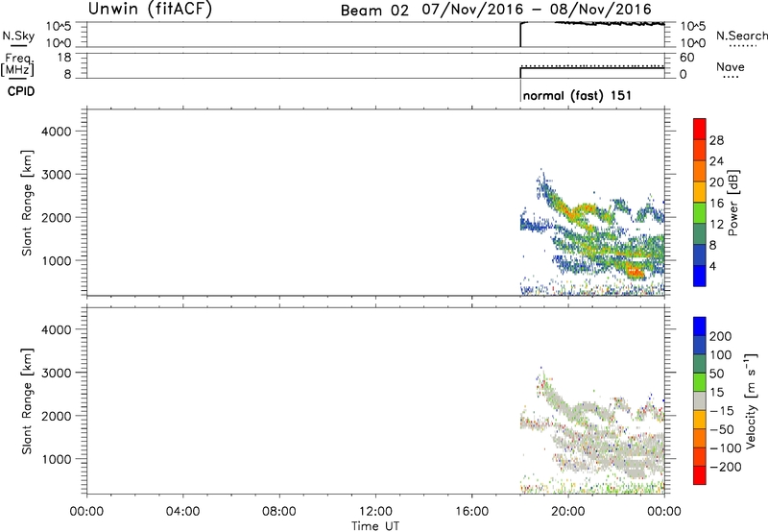Viewport: 768px width, 532px height.
Task: Click the '200' velocity scale value
Action: point(720,336)
